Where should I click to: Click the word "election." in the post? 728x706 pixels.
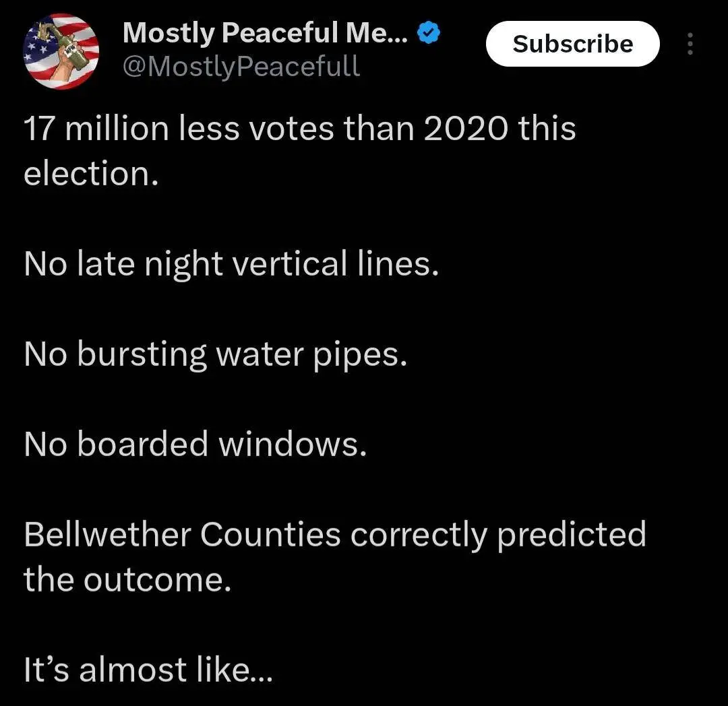91,173
